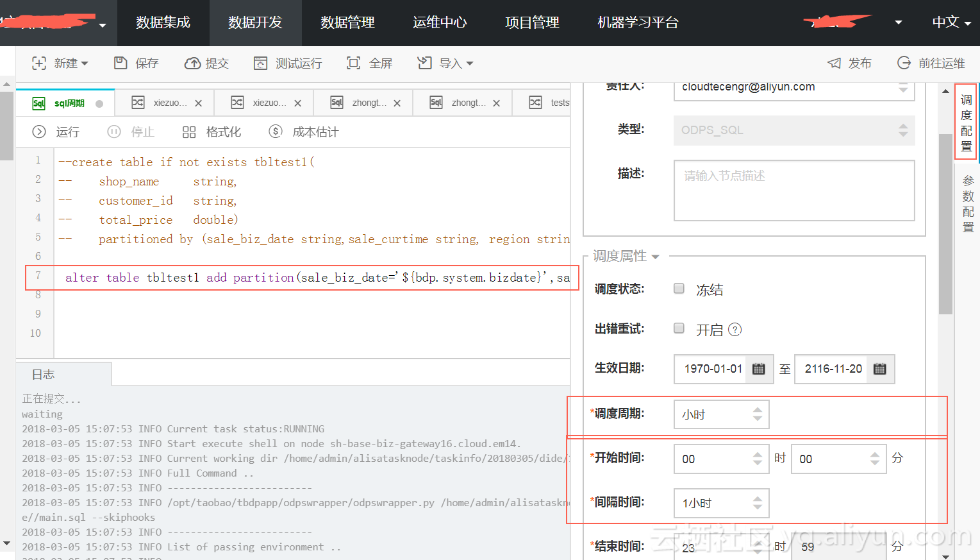
Task: Open 运维中心 menu
Action: coord(440,22)
